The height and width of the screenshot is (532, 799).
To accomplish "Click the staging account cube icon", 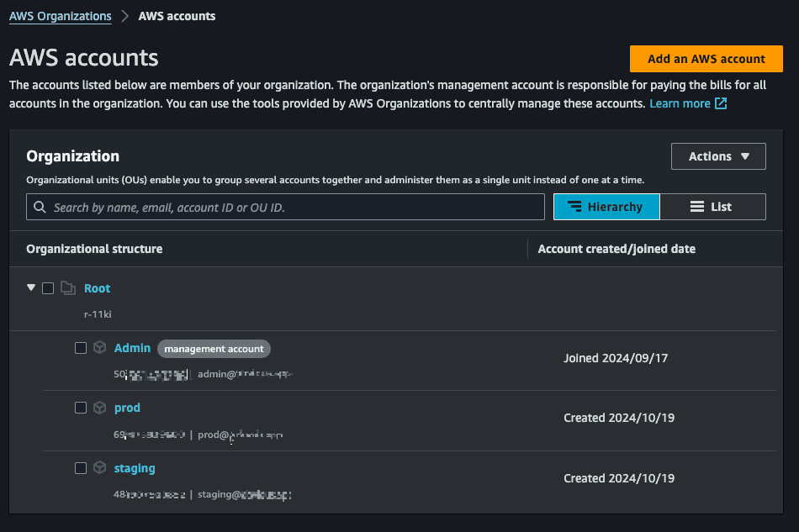I will (x=100, y=467).
